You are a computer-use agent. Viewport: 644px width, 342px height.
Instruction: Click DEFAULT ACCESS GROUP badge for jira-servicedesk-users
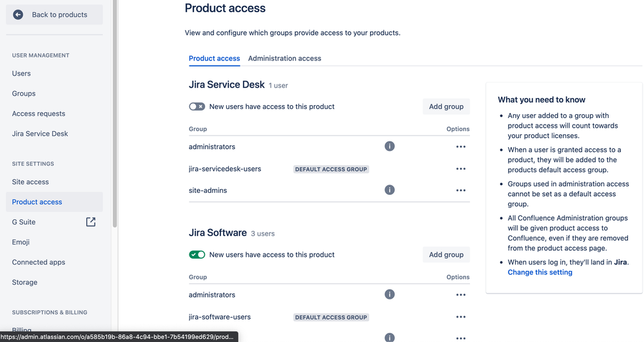click(331, 169)
